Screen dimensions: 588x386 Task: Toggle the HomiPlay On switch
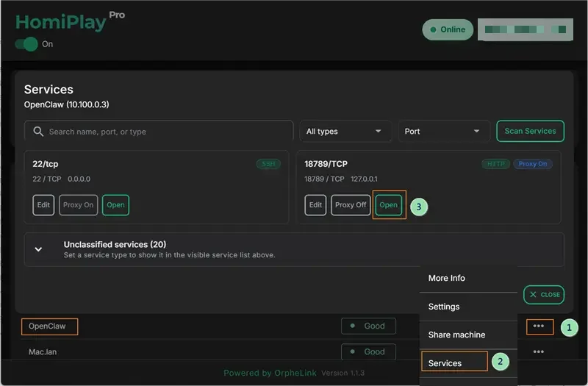click(x=26, y=44)
